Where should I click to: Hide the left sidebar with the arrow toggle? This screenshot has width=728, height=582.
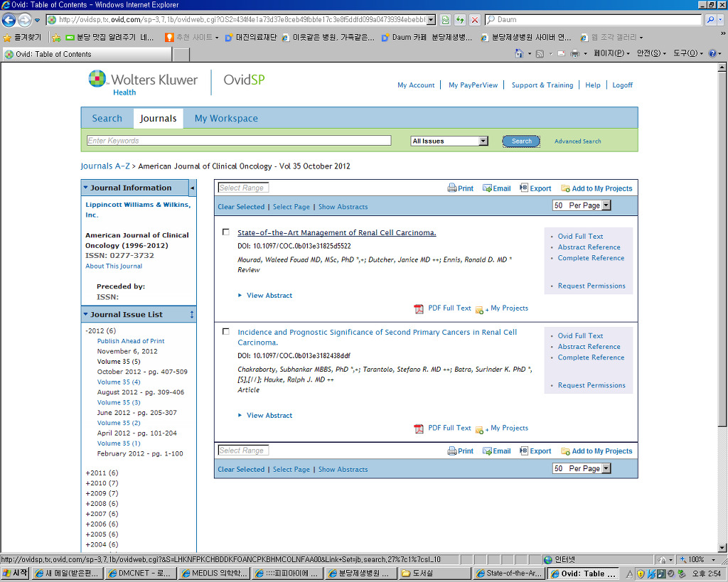192,188
